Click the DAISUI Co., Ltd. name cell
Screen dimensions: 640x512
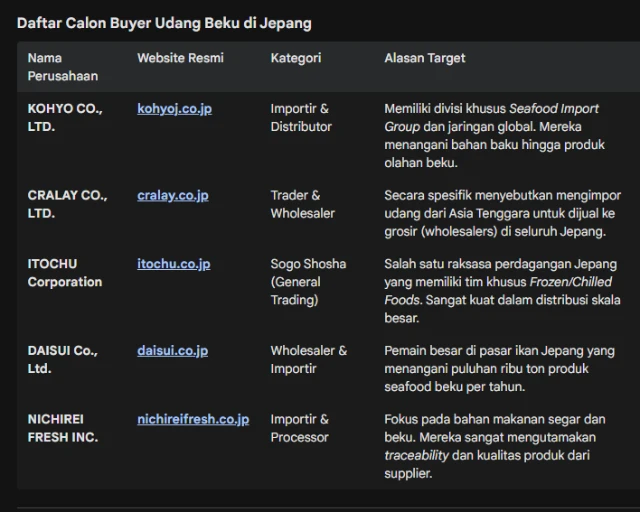62,360
